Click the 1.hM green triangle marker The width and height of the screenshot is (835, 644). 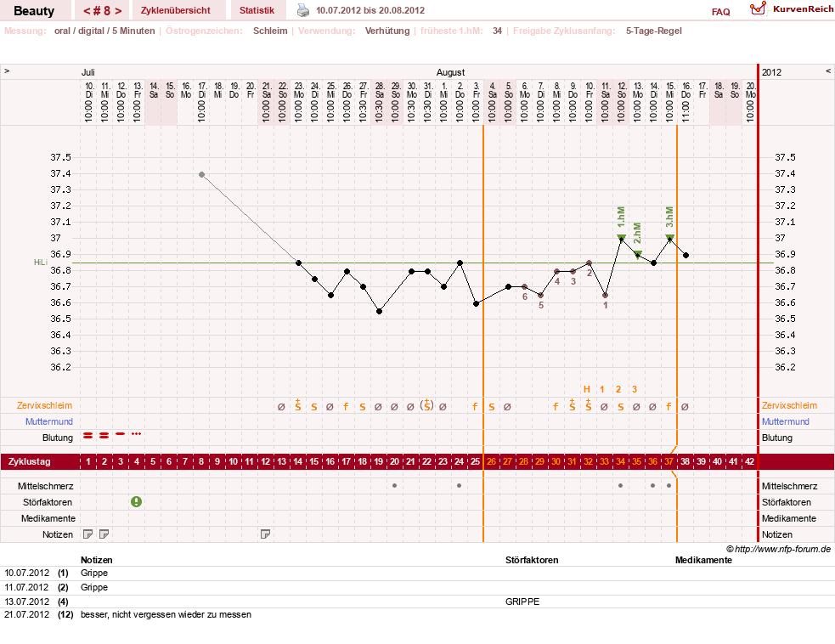621,238
